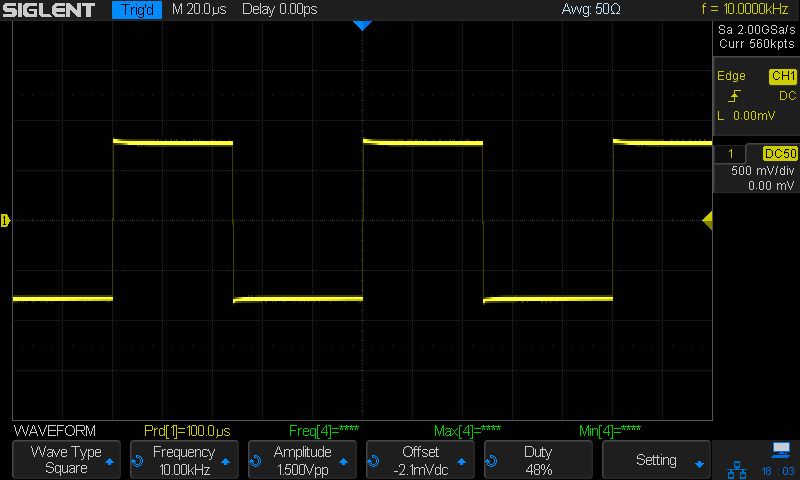Select the Duty 48% menu item
Viewport: 800px width, 480px height.
point(538,460)
